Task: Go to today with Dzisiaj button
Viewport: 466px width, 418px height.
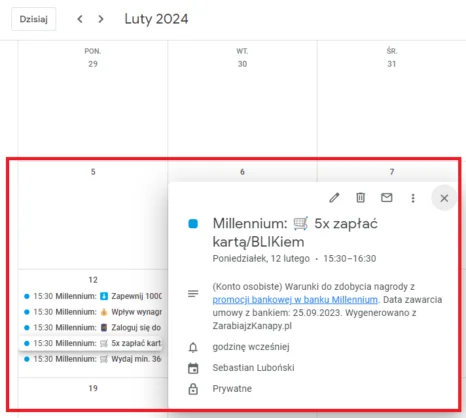Action: (34, 19)
